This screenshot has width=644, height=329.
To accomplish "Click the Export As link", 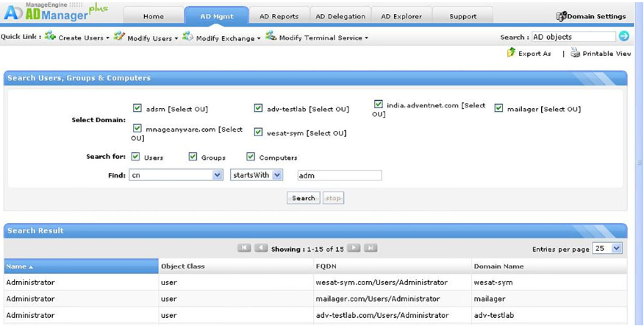I will tap(534, 54).
